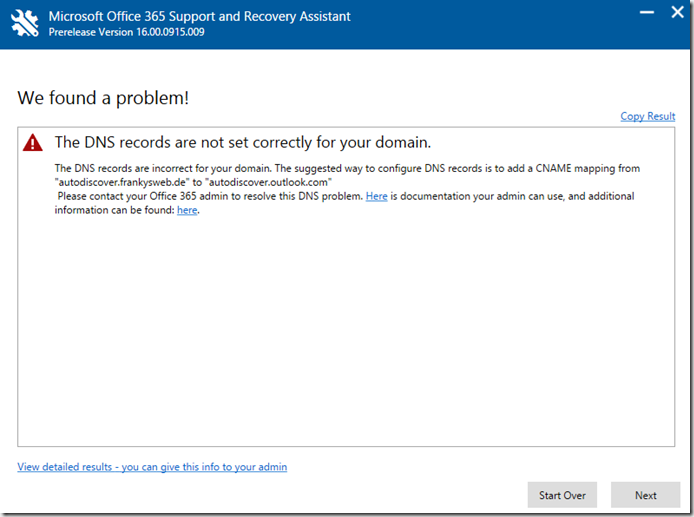Click the red warning triangle icon
The width and height of the screenshot is (694, 517).
pyautogui.click(x=33, y=143)
